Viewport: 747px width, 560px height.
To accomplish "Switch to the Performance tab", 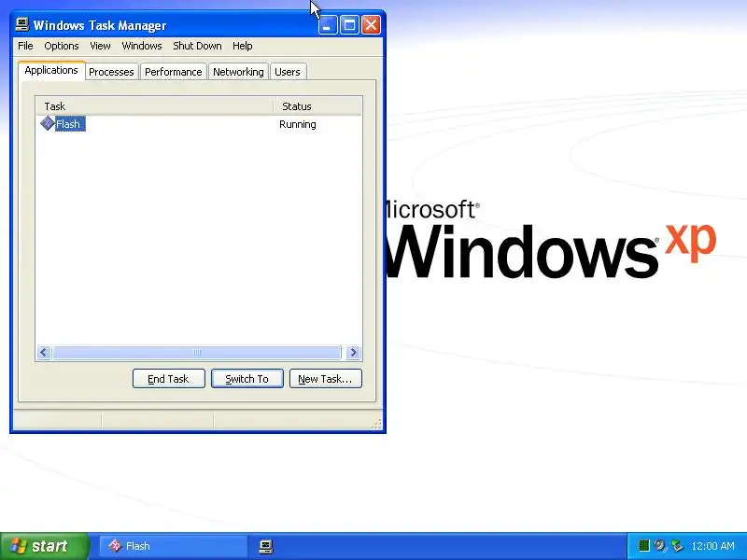I will (x=174, y=72).
